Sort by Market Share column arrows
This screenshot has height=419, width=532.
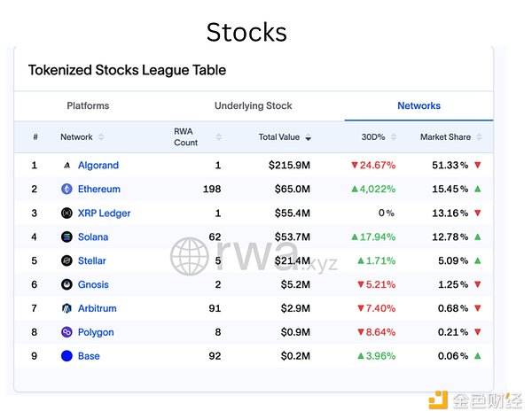[x=481, y=137]
